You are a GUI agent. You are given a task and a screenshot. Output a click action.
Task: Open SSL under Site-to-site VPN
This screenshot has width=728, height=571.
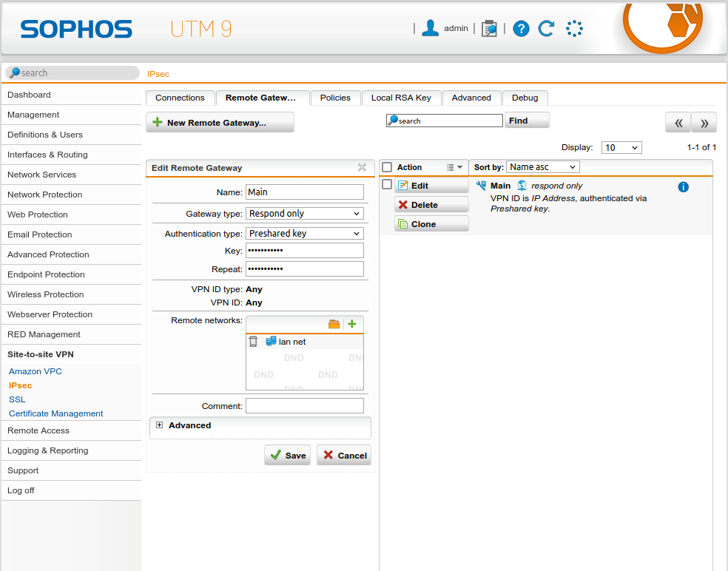(x=17, y=399)
